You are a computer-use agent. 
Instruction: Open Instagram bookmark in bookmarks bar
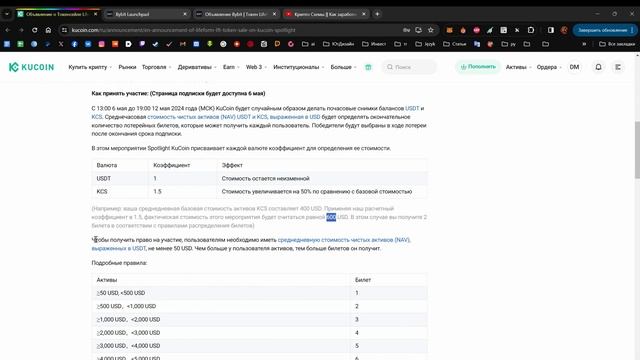(x=101, y=44)
